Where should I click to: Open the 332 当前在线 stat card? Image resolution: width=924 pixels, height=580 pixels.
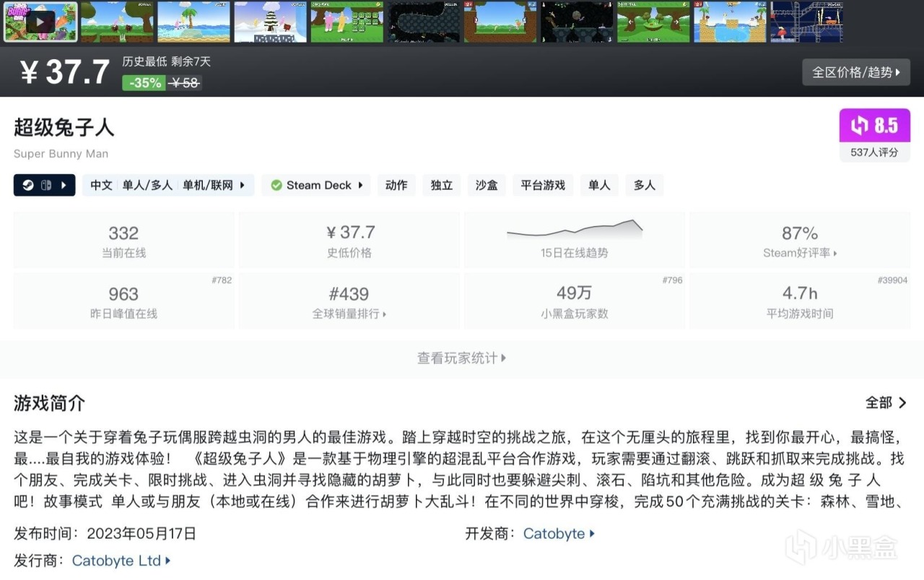pyautogui.click(x=123, y=241)
